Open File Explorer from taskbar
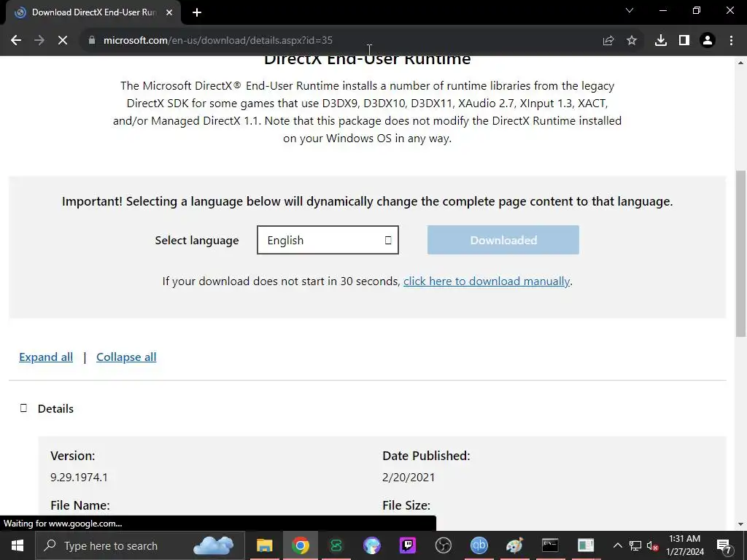The height and width of the screenshot is (560, 747). point(264,545)
